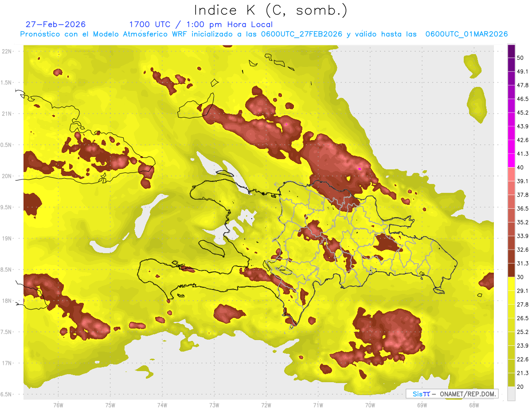Screen dimensions: 532x411
Task: Pick color scale value '26.5'
Action: tap(523, 318)
